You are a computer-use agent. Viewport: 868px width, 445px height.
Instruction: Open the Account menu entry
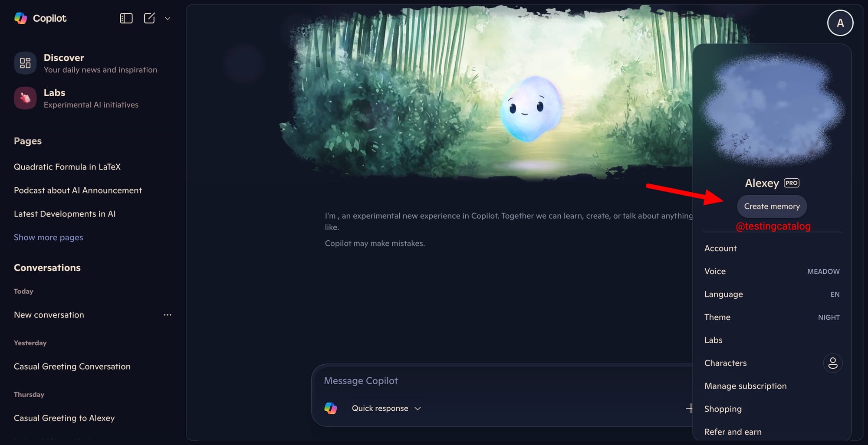pyautogui.click(x=772, y=249)
